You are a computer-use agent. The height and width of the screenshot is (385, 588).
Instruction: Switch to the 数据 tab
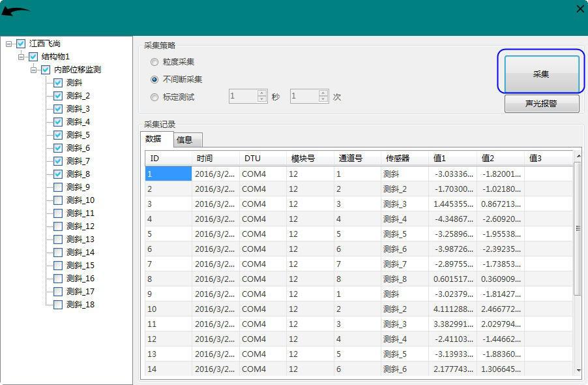[156, 139]
